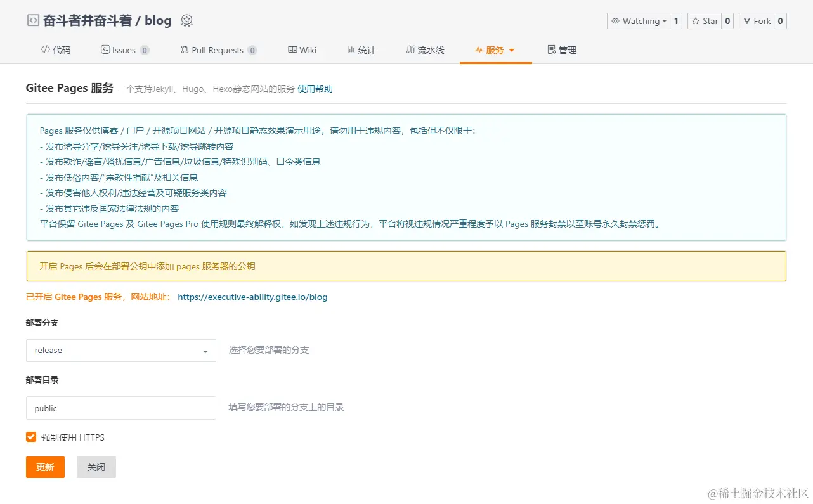The height and width of the screenshot is (504, 813).
Task: Open the 统计 statistics tab
Action: click(x=361, y=50)
